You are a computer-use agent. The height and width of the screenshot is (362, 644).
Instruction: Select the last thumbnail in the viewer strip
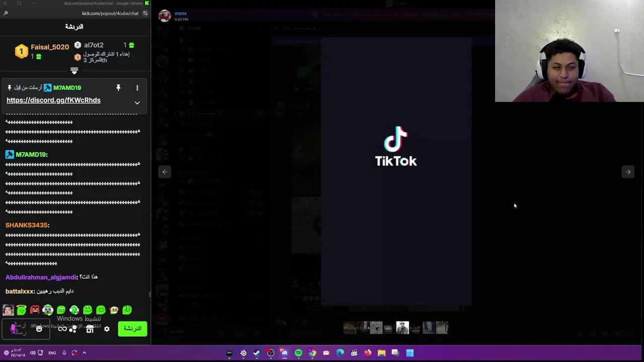tap(442, 328)
